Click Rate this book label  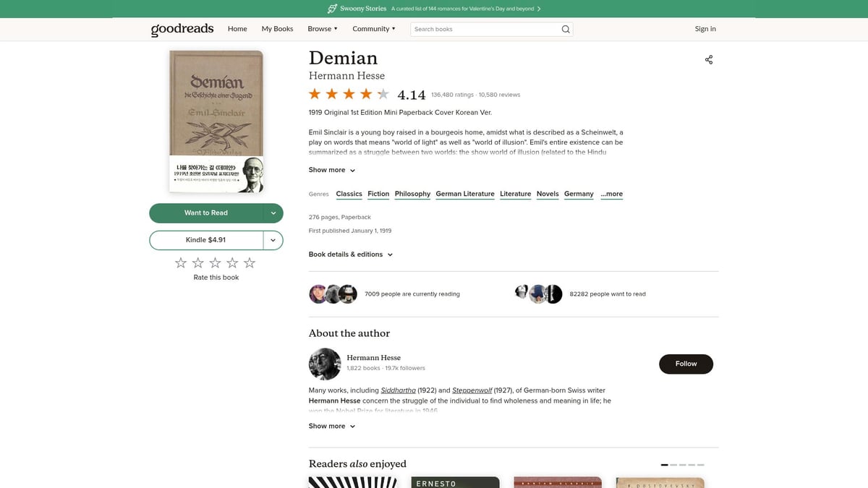click(216, 278)
